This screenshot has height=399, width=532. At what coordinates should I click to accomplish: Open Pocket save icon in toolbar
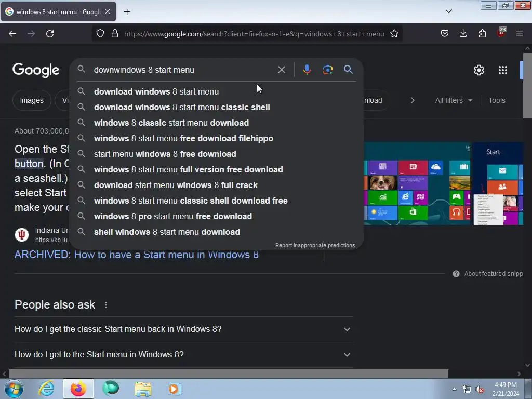[445, 34]
